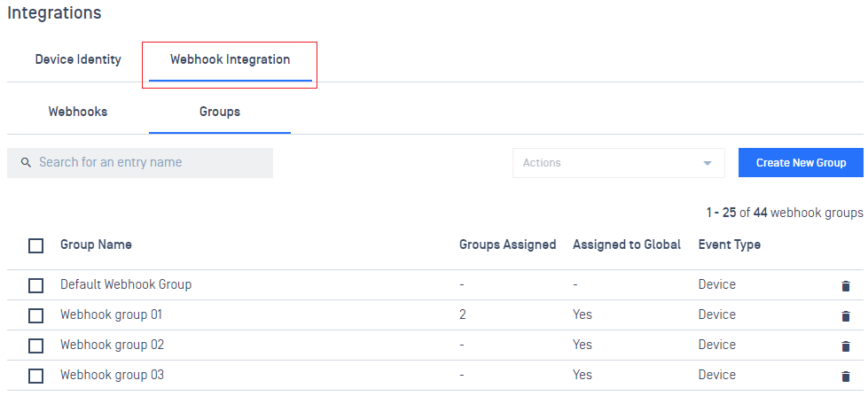The width and height of the screenshot is (868, 396).
Task: Select Webhook group 01 checkbox
Action: [x=36, y=315]
